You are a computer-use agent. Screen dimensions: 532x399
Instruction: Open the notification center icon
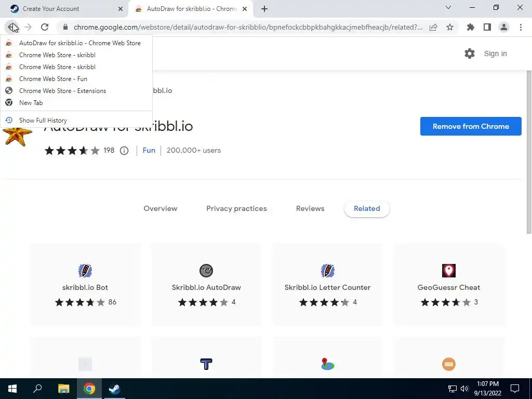[515, 389]
